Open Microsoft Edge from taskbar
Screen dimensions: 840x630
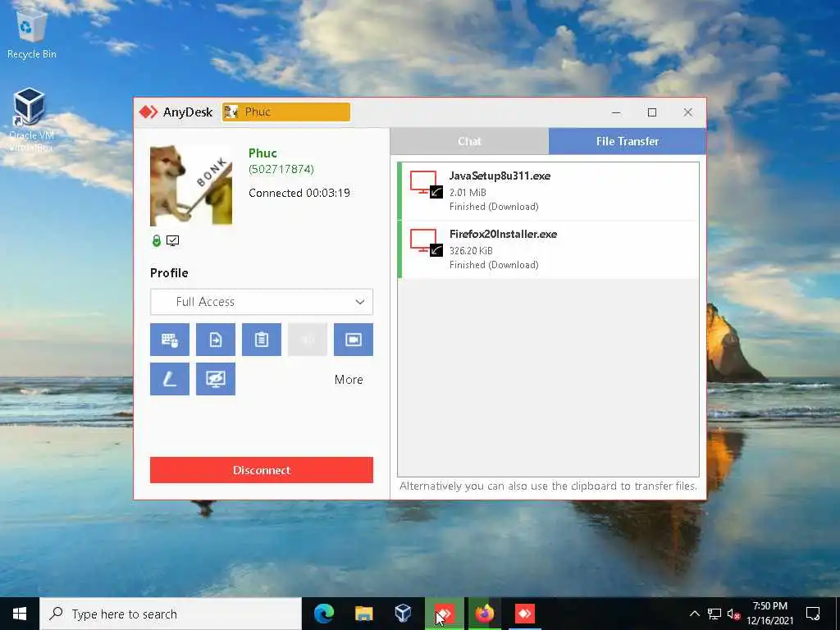(x=324, y=614)
